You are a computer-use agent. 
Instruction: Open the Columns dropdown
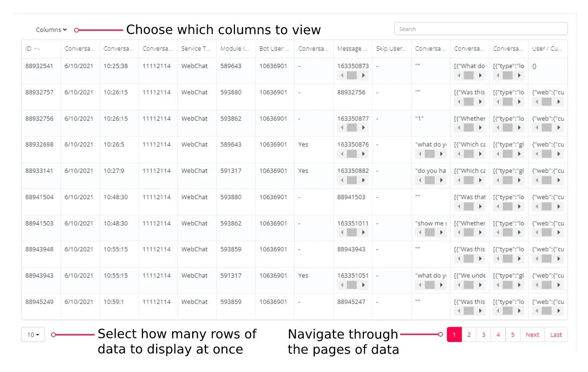pos(51,30)
